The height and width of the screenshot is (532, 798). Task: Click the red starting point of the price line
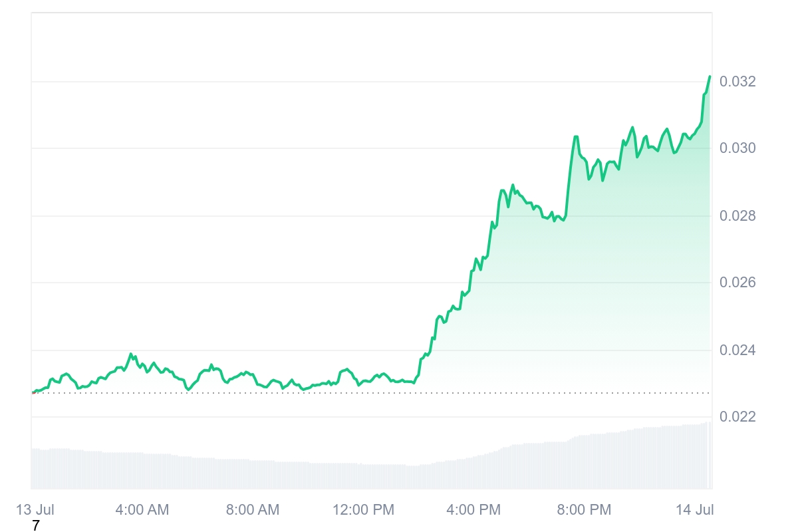pyautogui.click(x=33, y=392)
